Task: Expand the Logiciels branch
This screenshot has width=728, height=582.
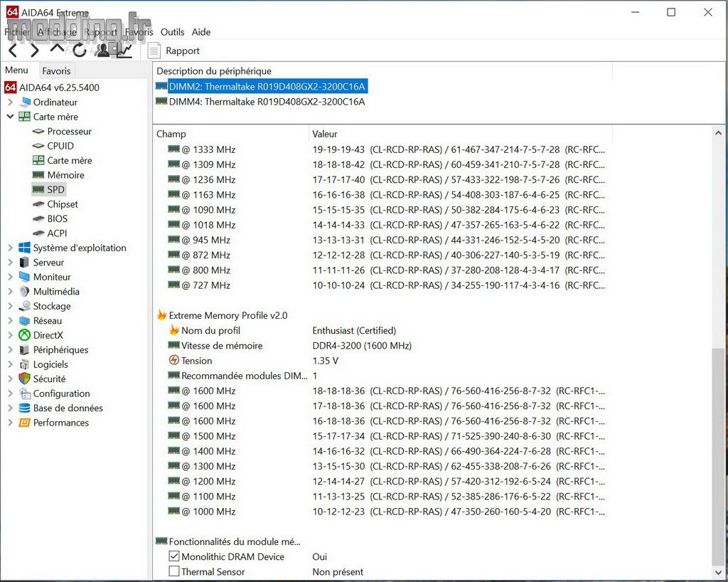Action: 10,364
